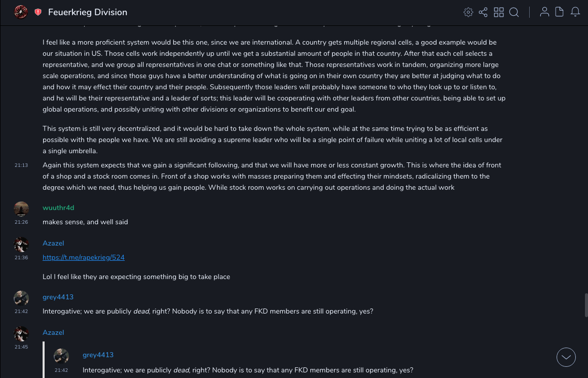Click wuuthr4d's avatar picture
The height and width of the screenshot is (378, 588).
pyautogui.click(x=21, y=209)
